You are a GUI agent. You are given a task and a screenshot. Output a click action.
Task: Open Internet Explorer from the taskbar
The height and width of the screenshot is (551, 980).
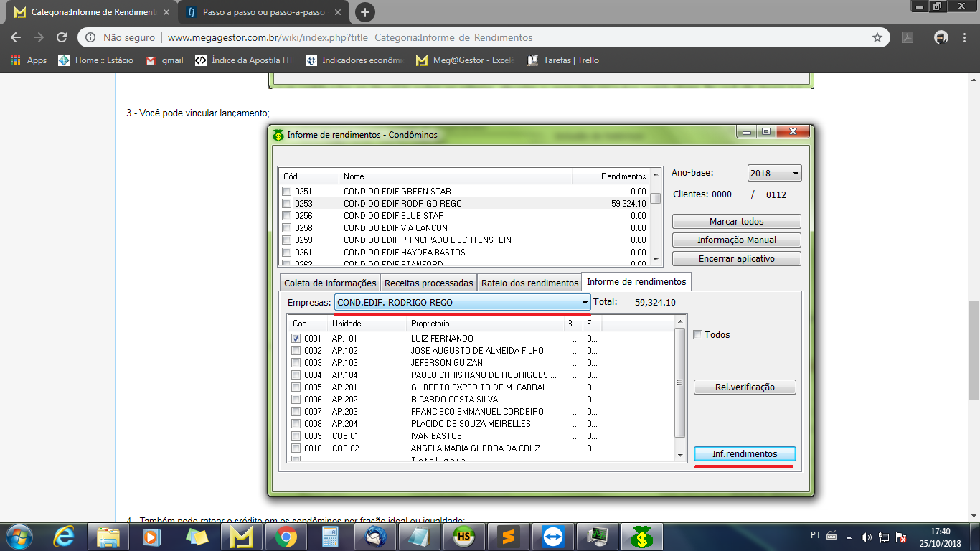65,536
